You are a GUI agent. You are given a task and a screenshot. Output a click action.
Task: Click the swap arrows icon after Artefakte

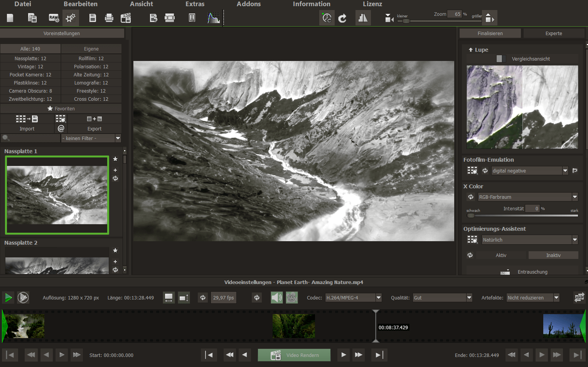pyautogui.click(x=579, y=298)
